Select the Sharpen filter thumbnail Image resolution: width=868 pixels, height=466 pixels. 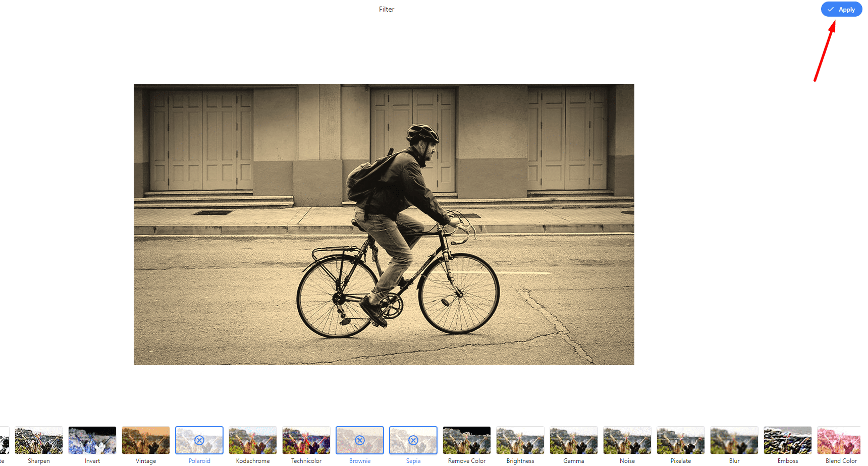click(x=39, y=440)
